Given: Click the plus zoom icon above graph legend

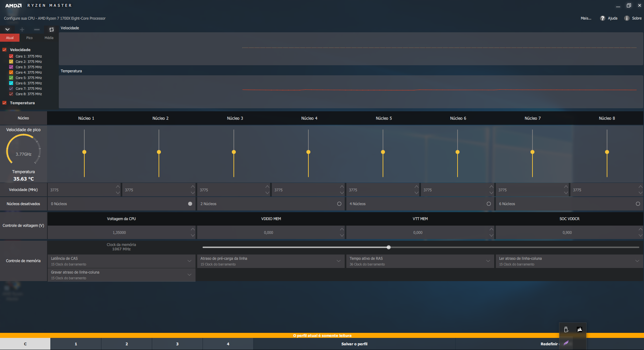Looking at the screenshot, I should (x=22, y=30).
